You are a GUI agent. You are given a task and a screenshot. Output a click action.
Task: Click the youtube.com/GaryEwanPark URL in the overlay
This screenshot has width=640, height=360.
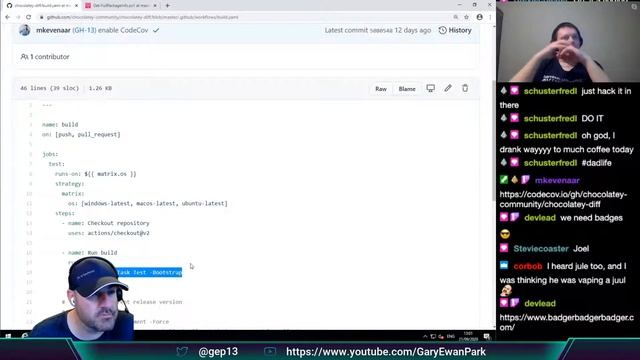click(386, 351)
